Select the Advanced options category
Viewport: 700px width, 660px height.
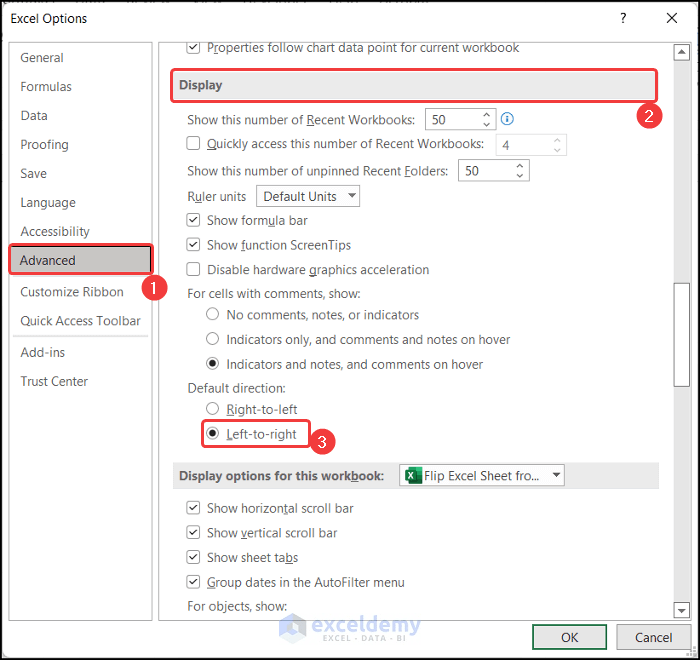coord(81,260)
